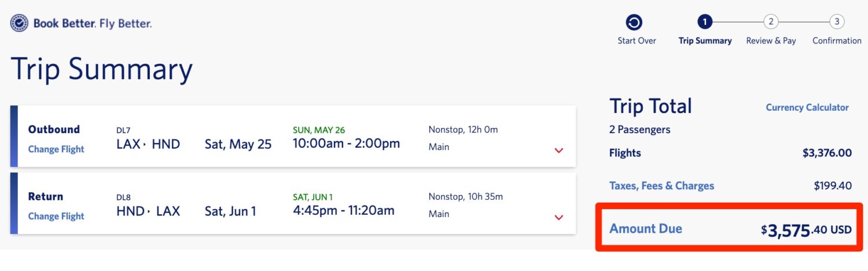Expand the Outbound flight details chevron
Image resolution: width=868 pixels, height=271 pixels.
(x=558, y=151)
